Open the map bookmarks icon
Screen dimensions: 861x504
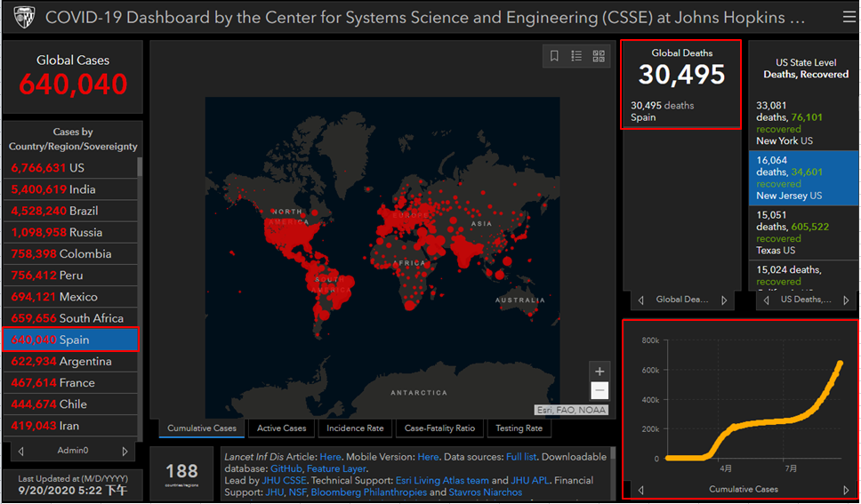pos(554,56)
